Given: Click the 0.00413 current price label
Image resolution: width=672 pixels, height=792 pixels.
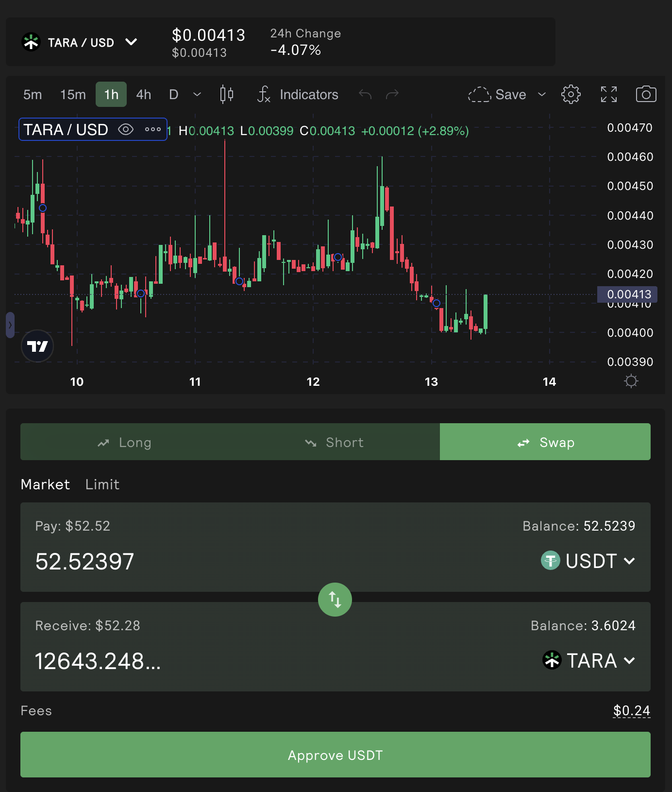Looking at the screenshot, I should click(627, 294).
